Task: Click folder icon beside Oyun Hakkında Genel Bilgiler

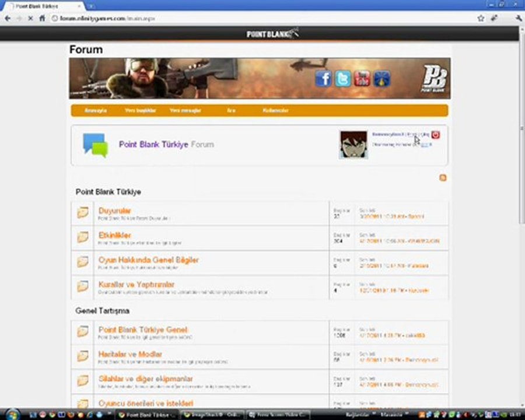Action: coord(83,261)
